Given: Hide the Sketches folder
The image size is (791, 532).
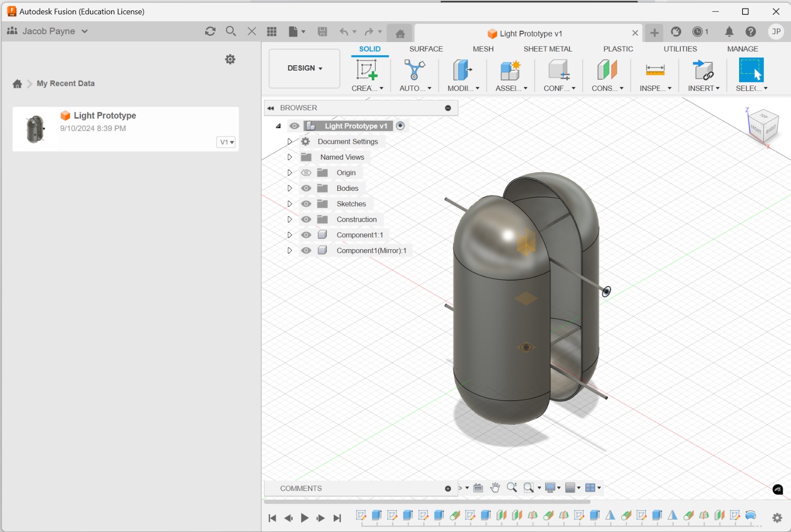Looking at the screenshot, I should pyautogui.click(x=306, y=204).
